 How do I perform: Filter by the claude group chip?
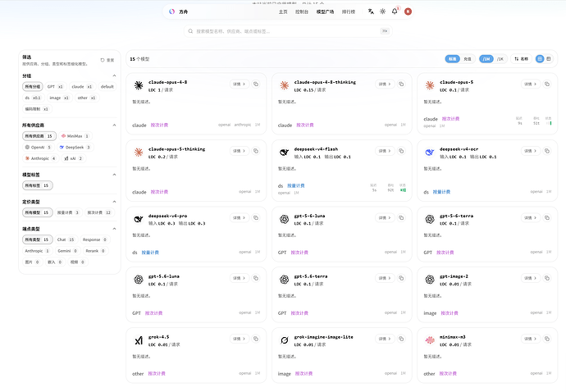(82, 87)
